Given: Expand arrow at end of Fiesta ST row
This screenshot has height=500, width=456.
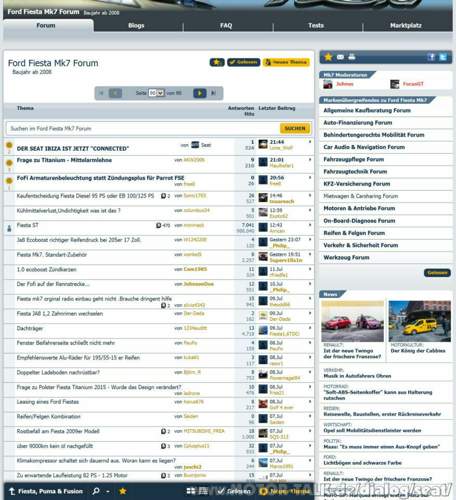Looking at the screenshot, I should coord(310,225).
